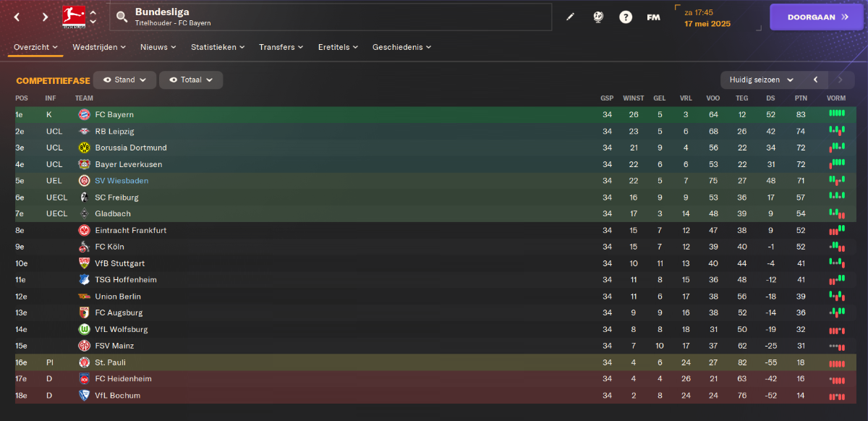Toggle the Totaal eye view button
This screenshot has height=421, width=868.
click(191, 80)
